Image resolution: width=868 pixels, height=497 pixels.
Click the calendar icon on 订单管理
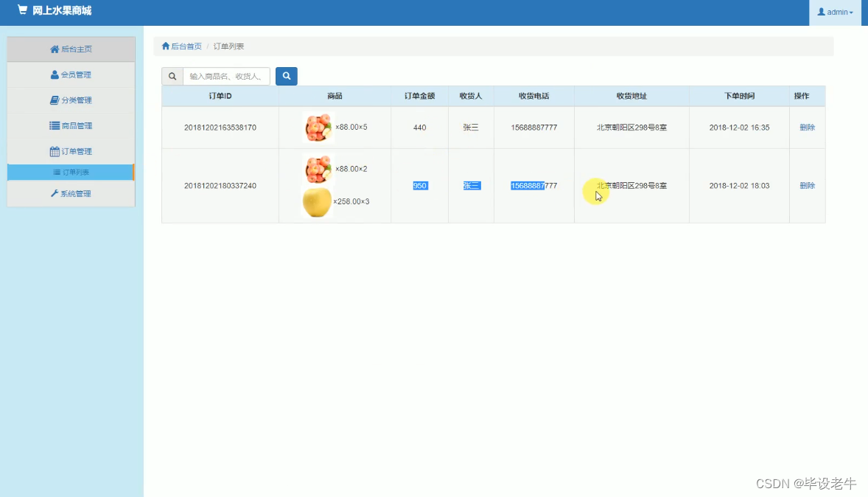[x=54, y=150]
